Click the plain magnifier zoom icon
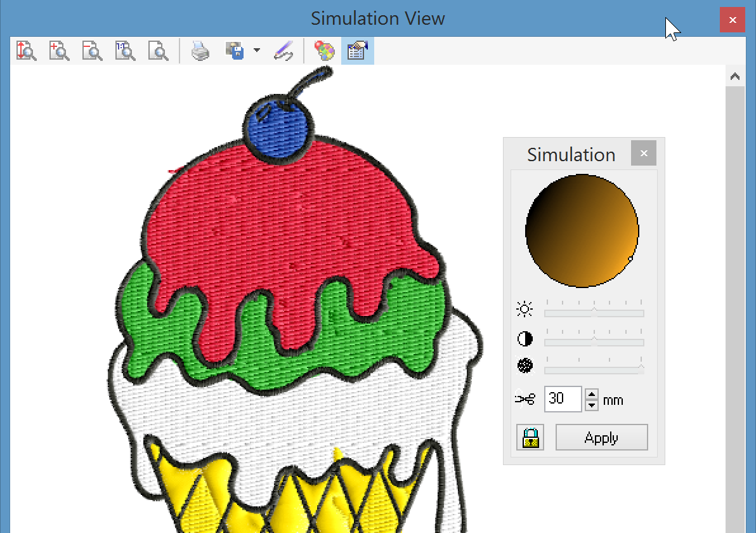Viewport: 756px width, 533px height. [x=158, y=51]
